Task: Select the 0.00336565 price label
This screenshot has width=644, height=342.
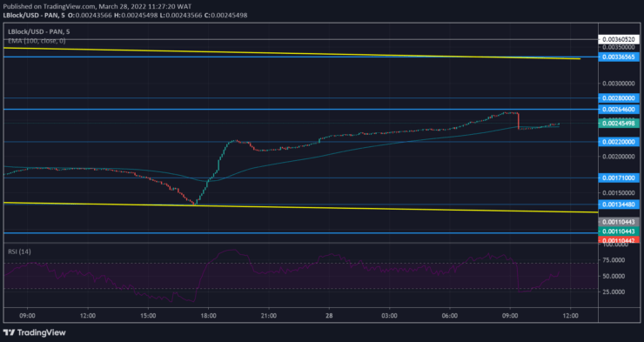Action: pyautogui.click(x=619, y=57)
